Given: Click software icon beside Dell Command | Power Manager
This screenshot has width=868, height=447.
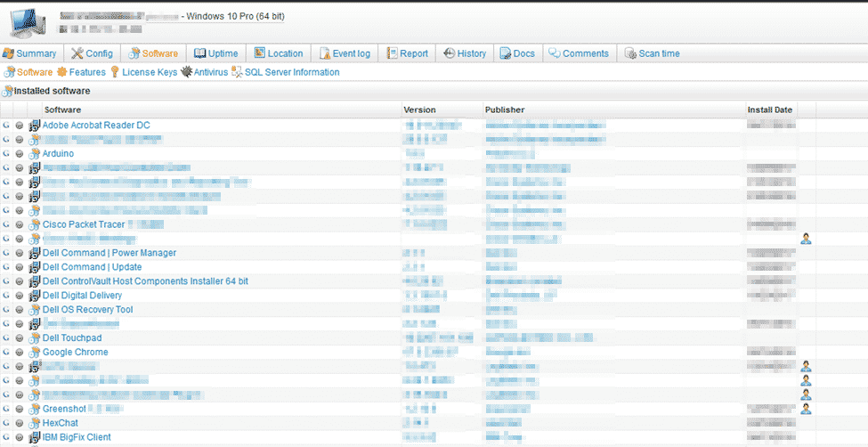Looking at the screenshot, I should pyautogui.click(x=35, y=253).
